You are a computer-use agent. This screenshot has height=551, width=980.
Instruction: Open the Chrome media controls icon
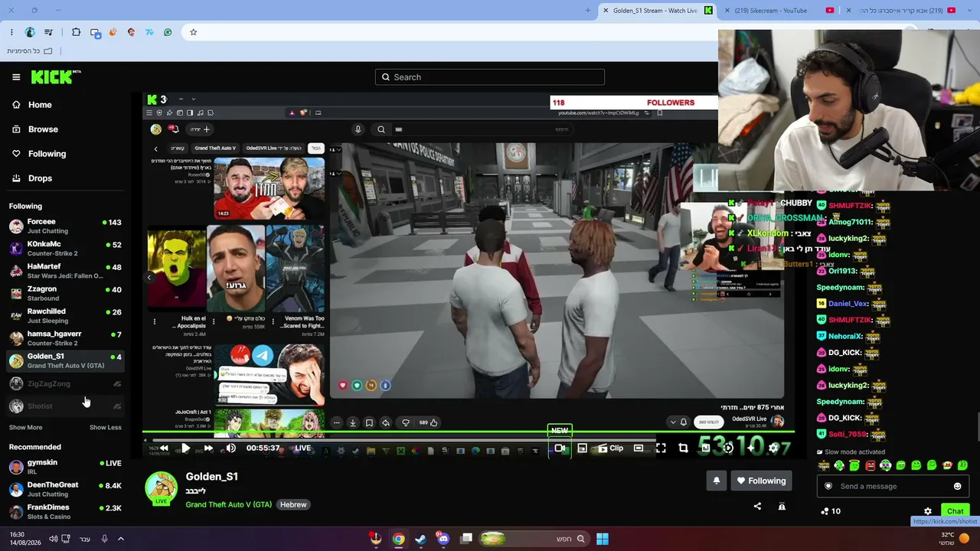pyautogui.click(x=49, y=32)
